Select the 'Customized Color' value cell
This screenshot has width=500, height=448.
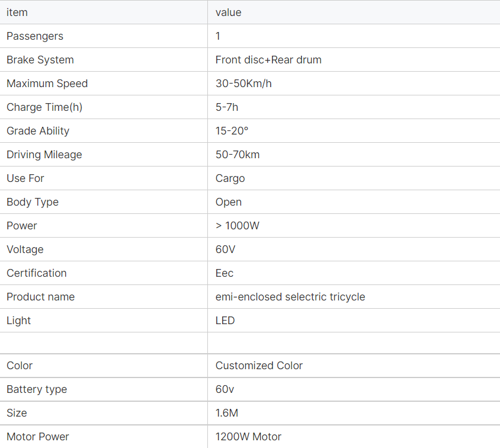pos(259,366)
